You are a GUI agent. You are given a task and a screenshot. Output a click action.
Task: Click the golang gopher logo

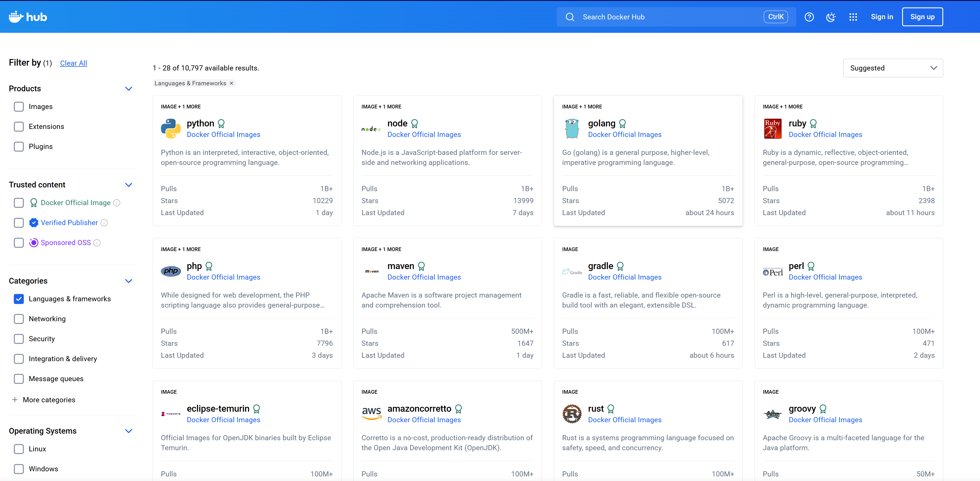[572, 129]
